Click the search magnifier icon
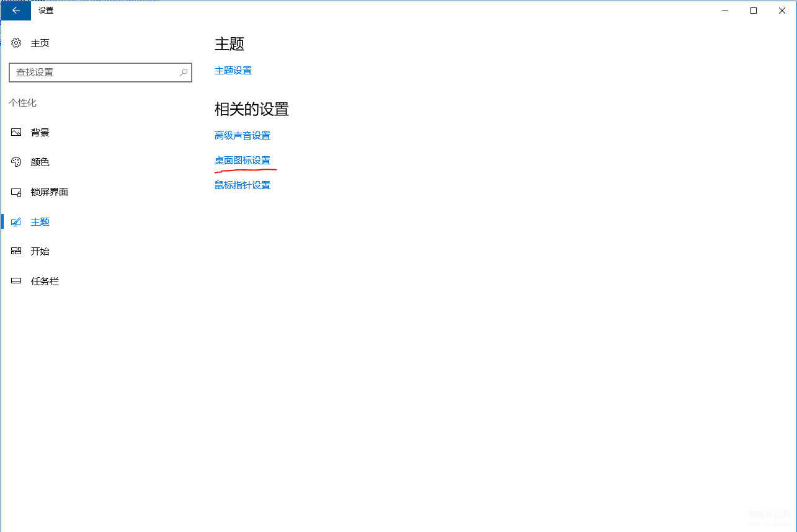Viewport: 797px width, 532px height. 183,73
